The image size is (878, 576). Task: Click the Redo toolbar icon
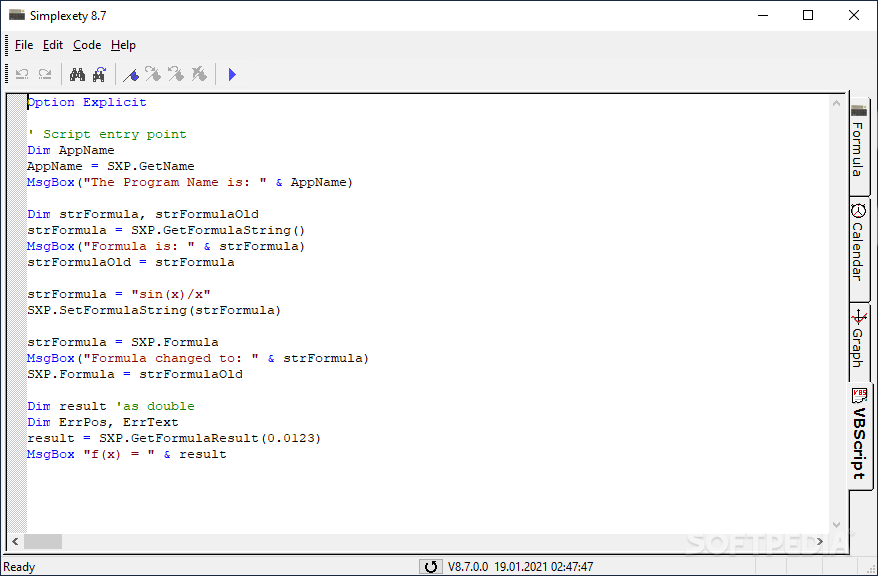[x=45, y=74]
